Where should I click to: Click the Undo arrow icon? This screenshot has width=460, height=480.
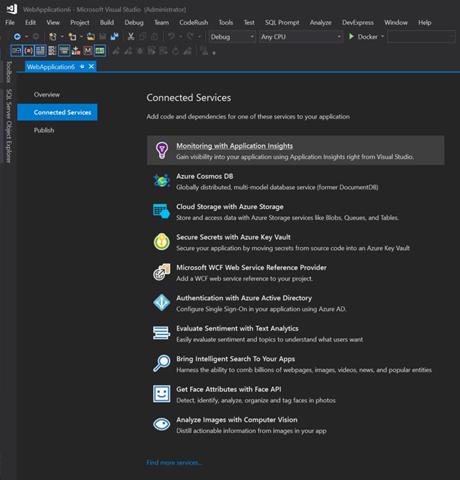point(171,36)
